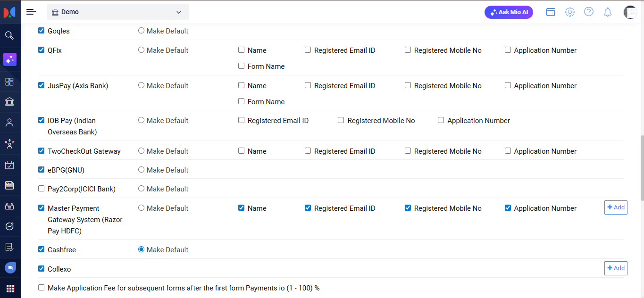Select Make Default for eBPG(GNU)
This screenshot has height=298, width=644.
141,170
